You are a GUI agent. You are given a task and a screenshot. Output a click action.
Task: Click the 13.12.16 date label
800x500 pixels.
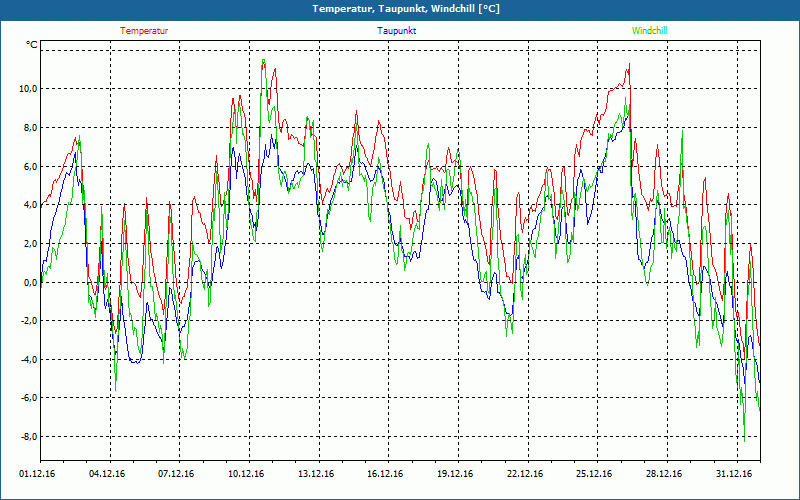316,474
